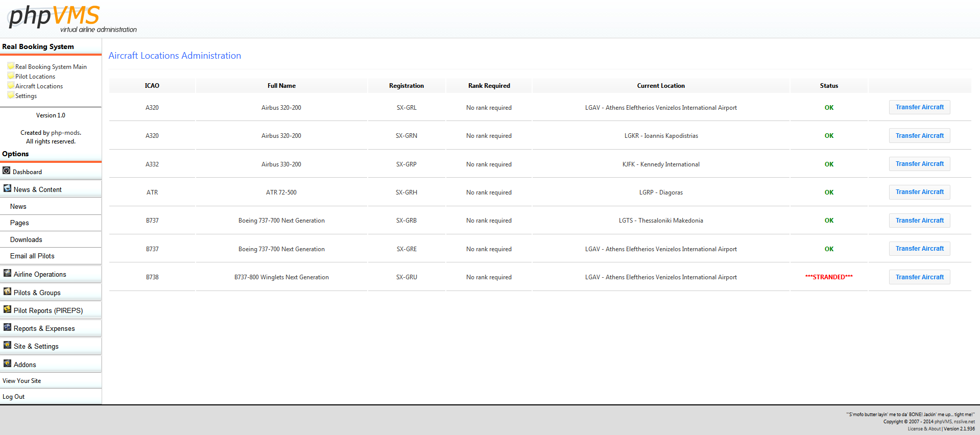The width and height of the screenshot is (980, 435).
Task: Click folder icon beside Aircraft Locations
Action: pyautogui.click(x=11, y=85)
